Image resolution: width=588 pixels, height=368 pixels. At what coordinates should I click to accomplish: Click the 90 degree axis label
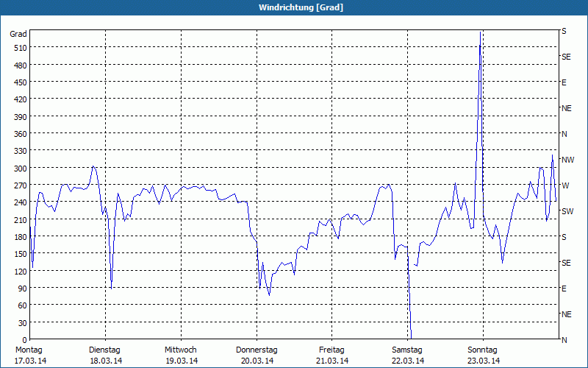(22, 289)
